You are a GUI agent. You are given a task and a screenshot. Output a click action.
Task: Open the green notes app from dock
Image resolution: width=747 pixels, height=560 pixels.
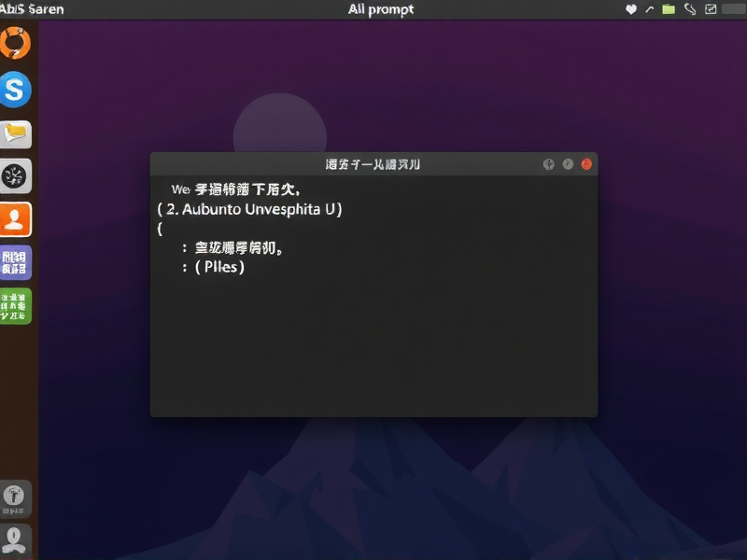[x=16, y=305]
